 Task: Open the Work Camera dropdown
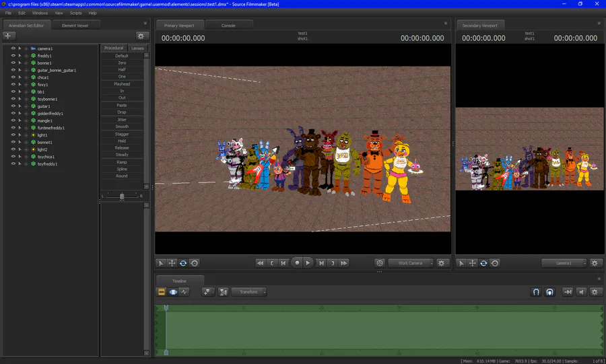(x=411, y=263)
